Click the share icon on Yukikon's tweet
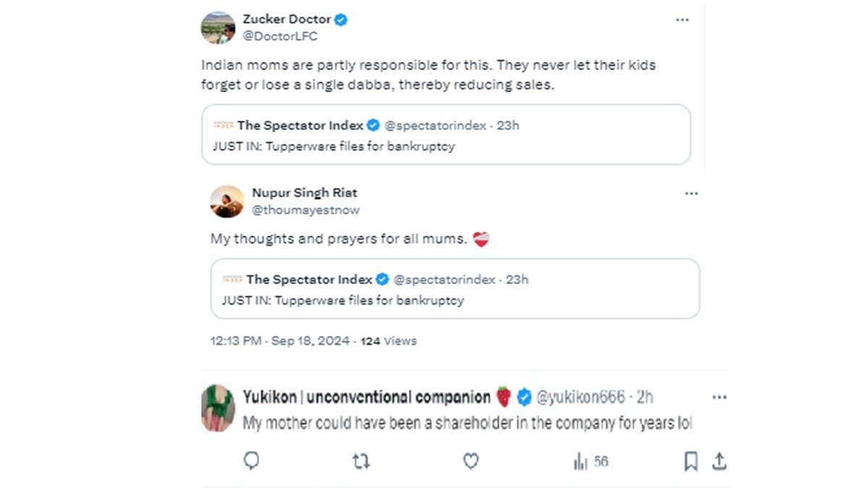This screenshot has height=488, width=868. [719, 461]
